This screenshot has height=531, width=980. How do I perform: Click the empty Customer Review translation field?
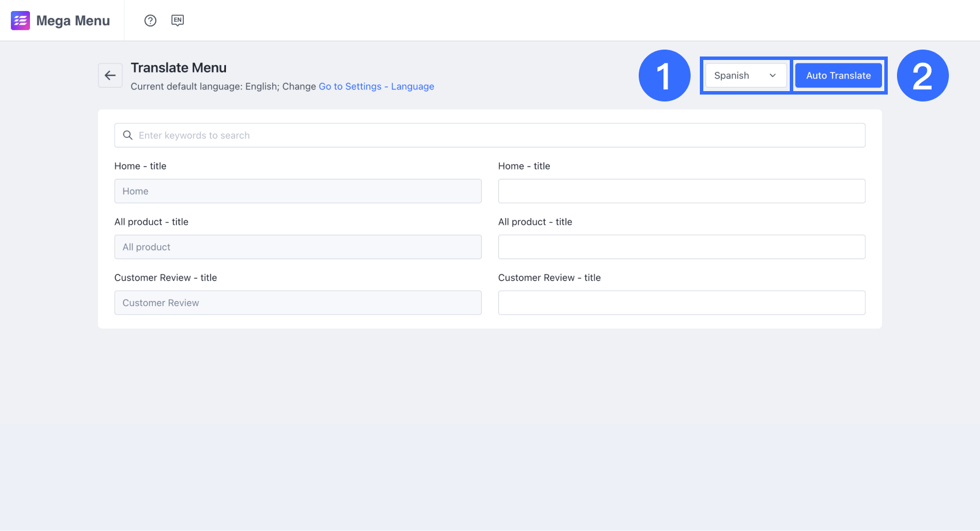tap(681, 302)
